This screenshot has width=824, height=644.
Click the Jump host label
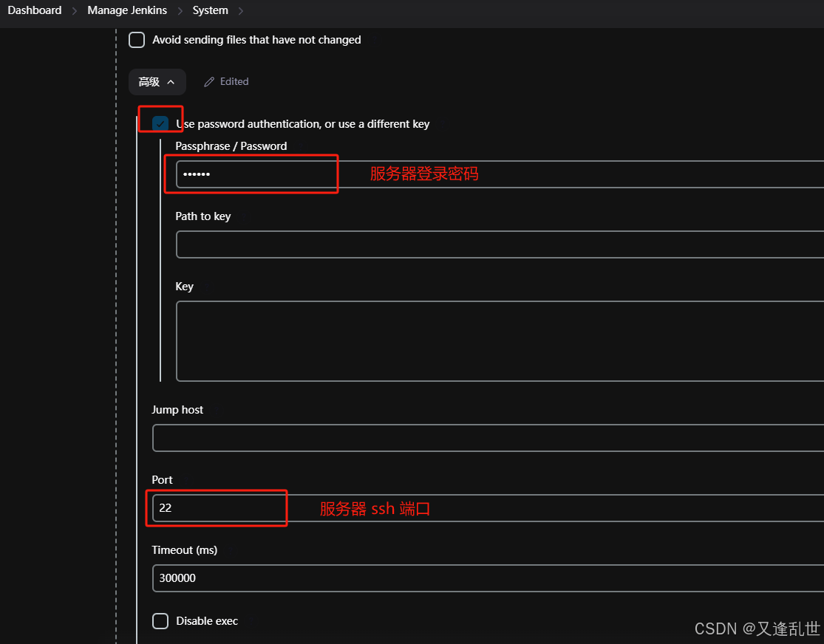[x=177, y=410]
